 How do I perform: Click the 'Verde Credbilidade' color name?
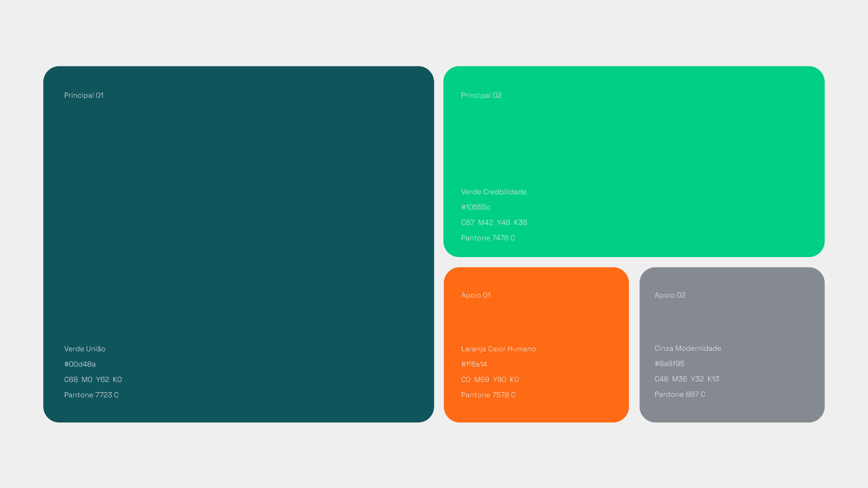point(494,192)
